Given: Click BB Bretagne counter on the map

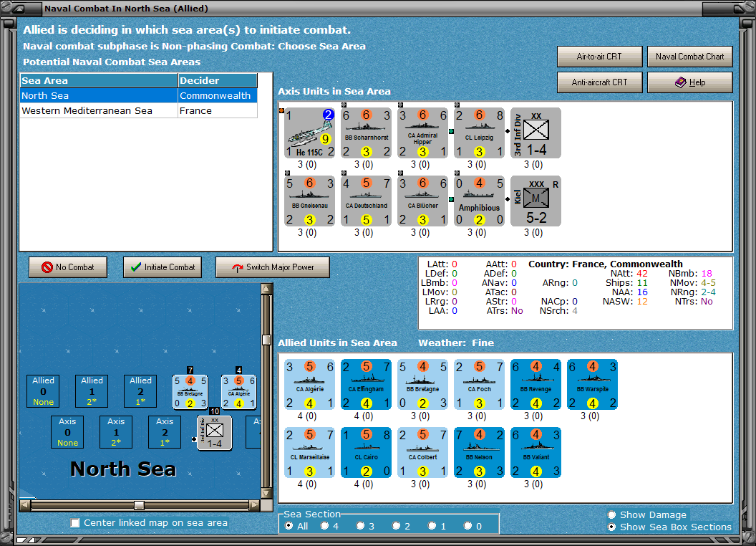Looking at the screenshot, I should pyautogui.click(x=190, y=392).
